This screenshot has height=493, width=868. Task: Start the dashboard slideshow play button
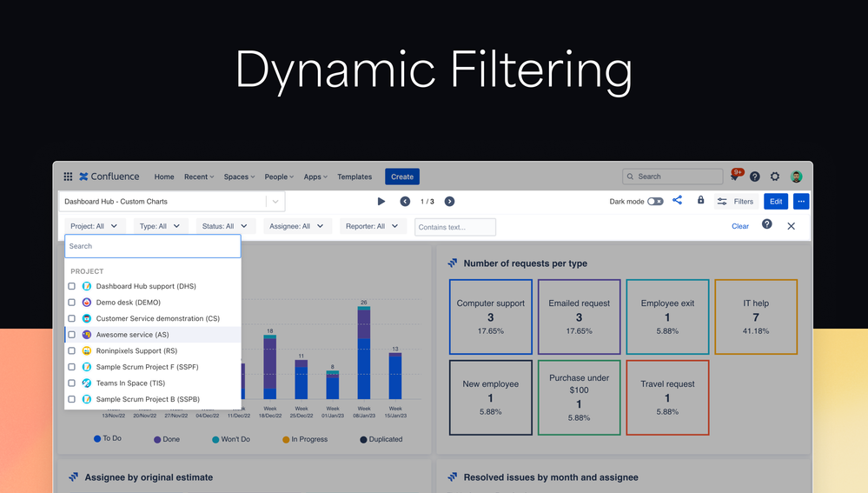click(x=381, y=202)
